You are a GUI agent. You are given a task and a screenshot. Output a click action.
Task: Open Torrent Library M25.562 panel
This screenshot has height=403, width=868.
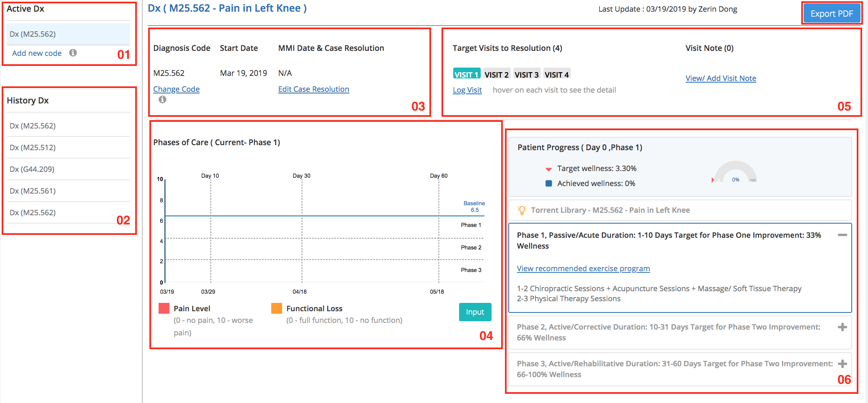coord(680,210)
